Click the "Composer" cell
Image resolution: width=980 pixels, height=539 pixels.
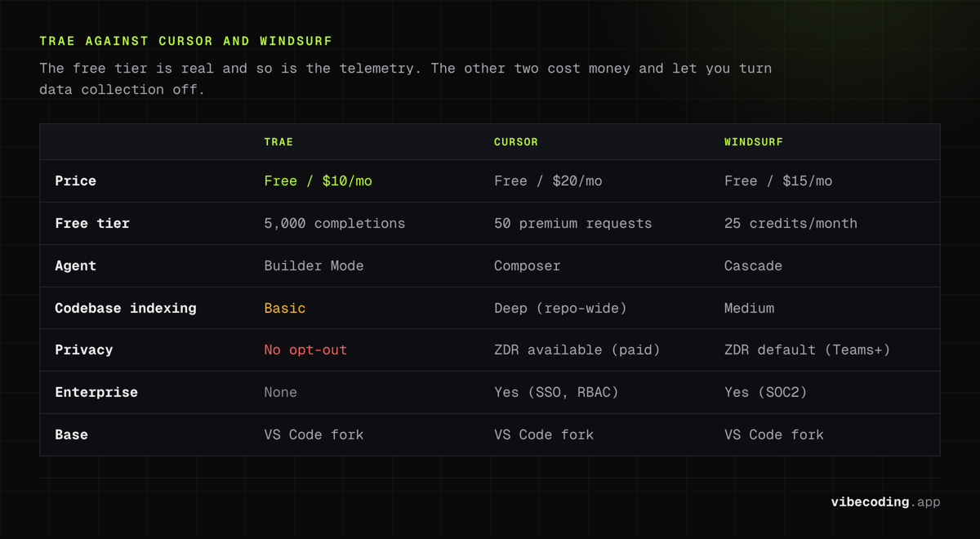528,266
